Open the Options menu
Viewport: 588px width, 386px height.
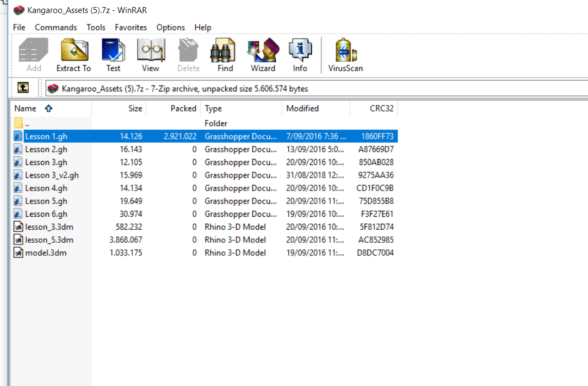(x=171, y=27)
